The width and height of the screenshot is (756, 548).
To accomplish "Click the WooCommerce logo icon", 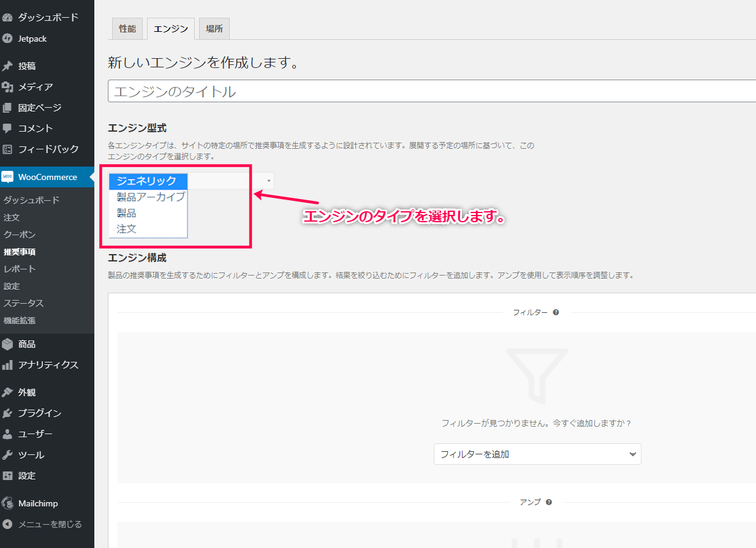I will pyautogui.click(x=7, y=177).
